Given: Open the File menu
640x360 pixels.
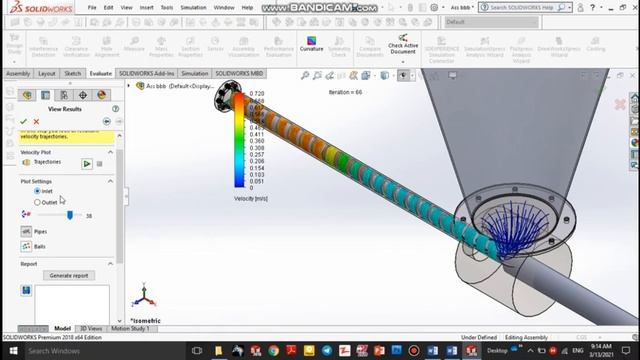Looking at the screenshot, I should pyautogui.click(x=92, y=7).
